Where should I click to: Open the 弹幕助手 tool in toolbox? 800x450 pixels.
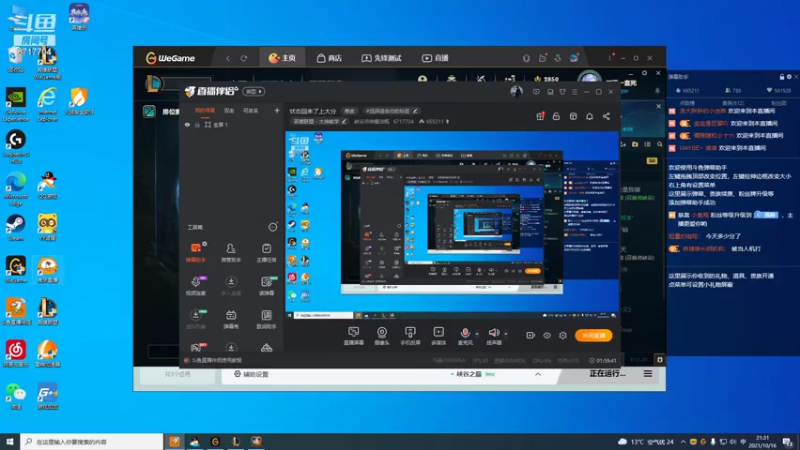196,253
